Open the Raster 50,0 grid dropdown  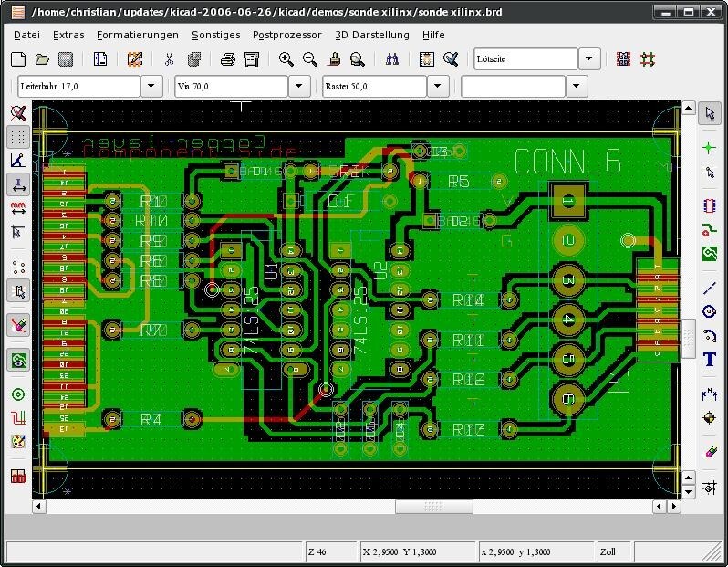pos(437,86)
